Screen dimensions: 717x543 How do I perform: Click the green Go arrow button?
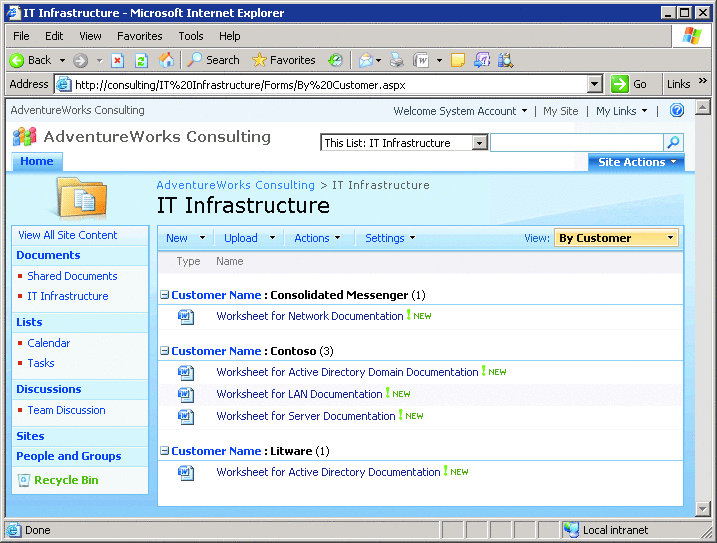coord(620,84)
